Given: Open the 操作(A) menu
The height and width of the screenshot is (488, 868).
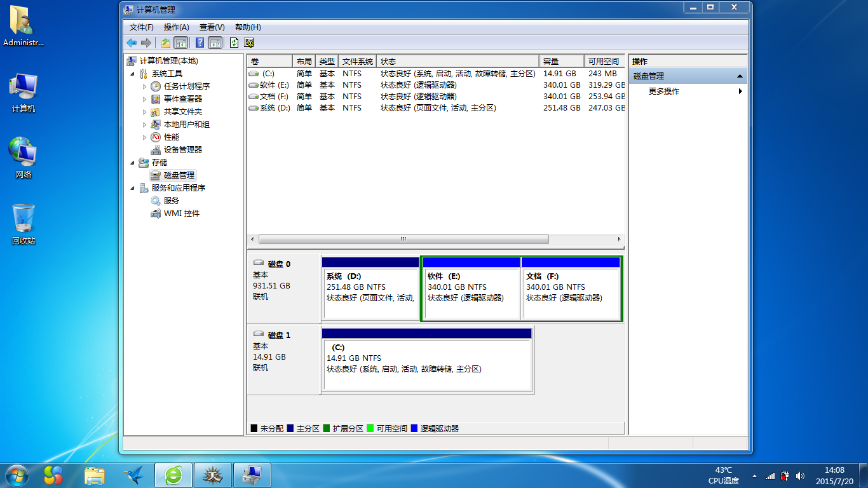Looking at the screenshot, I should coord(177,27).
